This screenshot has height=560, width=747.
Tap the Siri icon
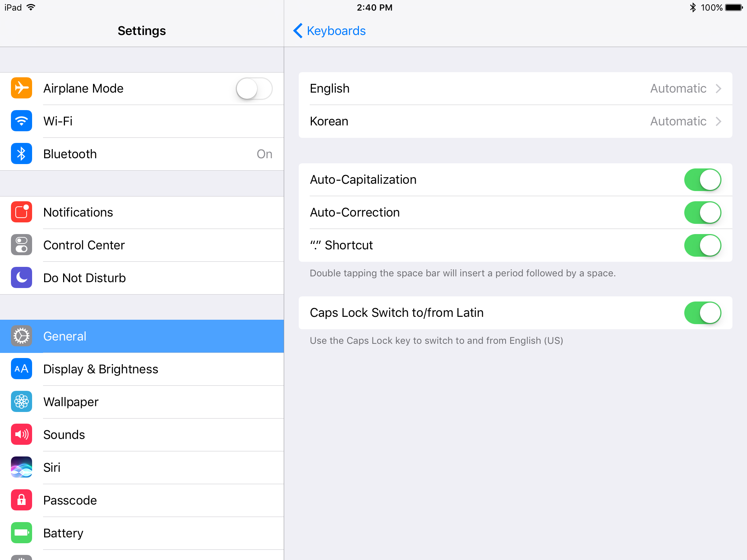tap(22, 467)
